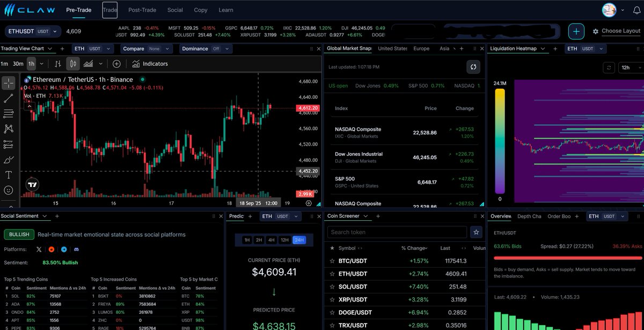Switch to the Depth Chart tab

[529, 216]
